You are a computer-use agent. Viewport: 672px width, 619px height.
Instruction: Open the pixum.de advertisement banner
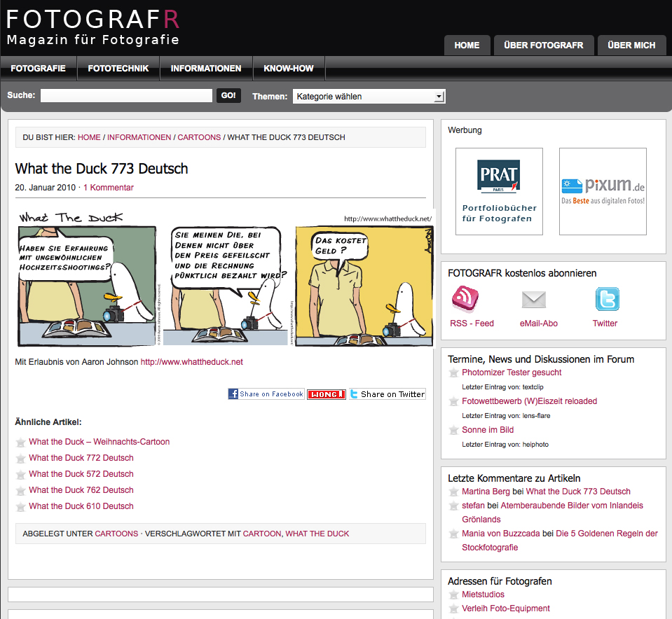coord(603,191)
